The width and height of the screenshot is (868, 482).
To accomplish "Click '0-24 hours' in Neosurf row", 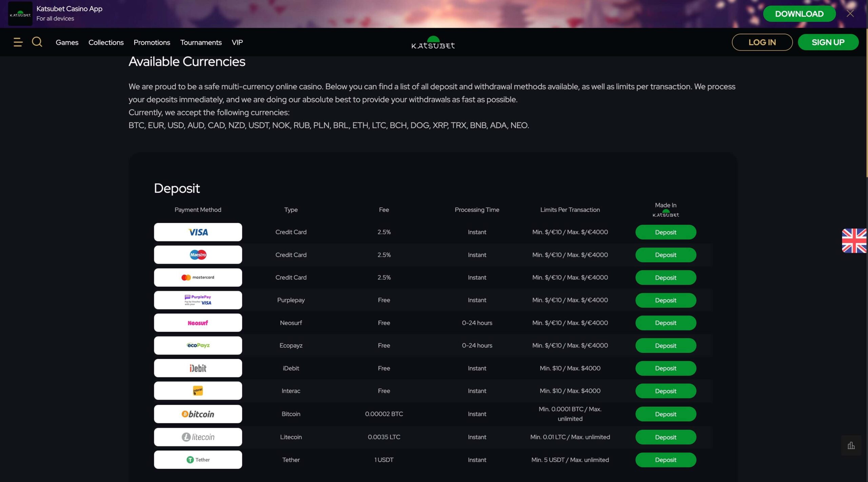I will coord(477,323).
